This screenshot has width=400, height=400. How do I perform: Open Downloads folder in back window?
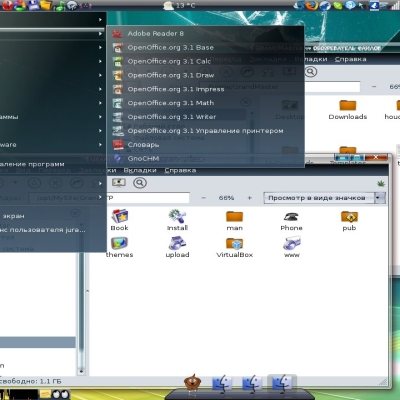coord(348,110)
